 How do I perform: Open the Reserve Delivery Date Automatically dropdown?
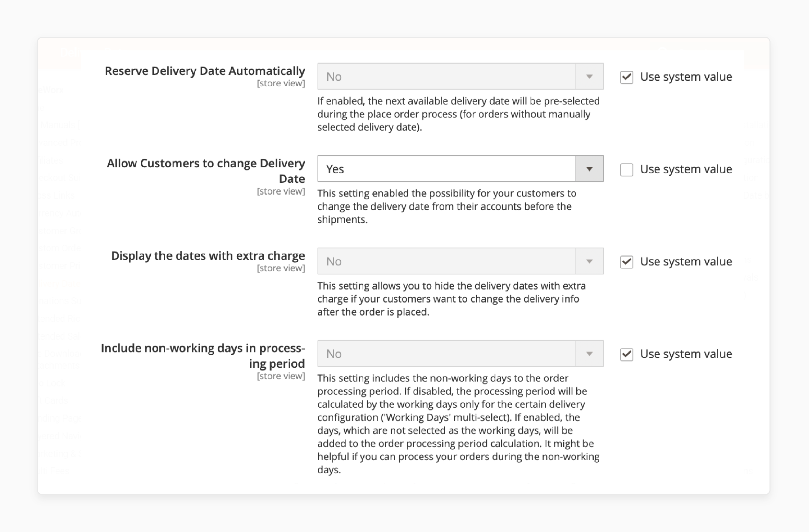(x=460, y=77)
